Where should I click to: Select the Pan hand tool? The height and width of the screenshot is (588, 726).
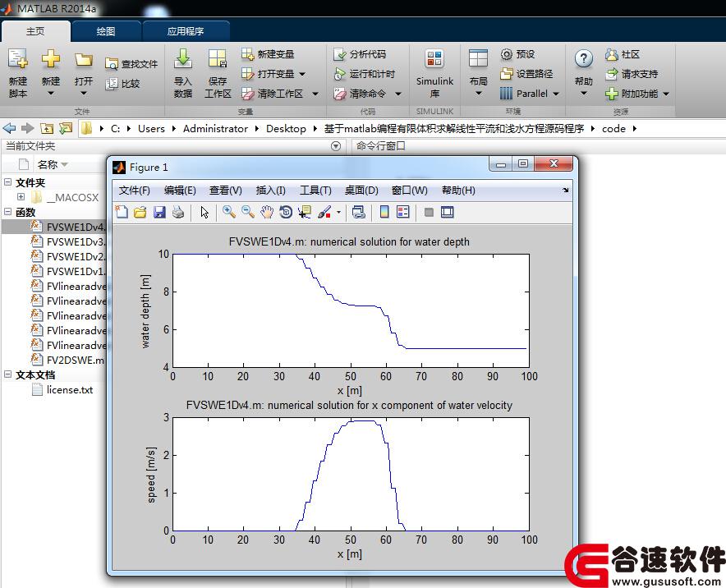267,212
